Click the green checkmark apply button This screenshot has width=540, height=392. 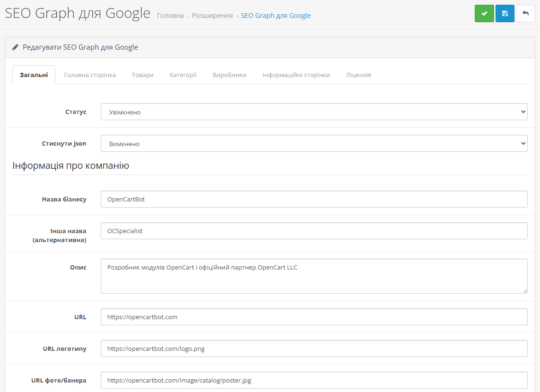[484, 14]
